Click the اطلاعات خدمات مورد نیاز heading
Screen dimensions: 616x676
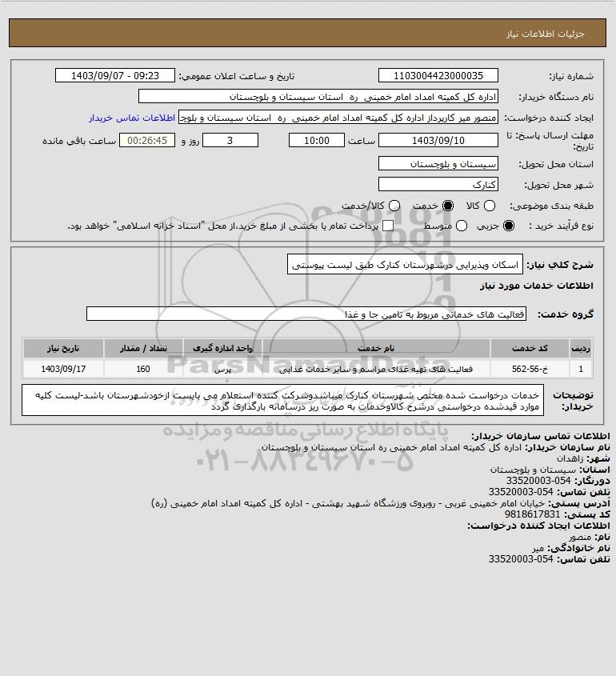[x=536, y=286]
